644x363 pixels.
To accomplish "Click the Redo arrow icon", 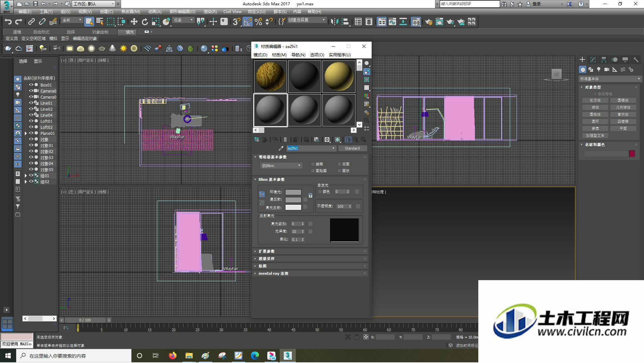I will click(19, 22).
